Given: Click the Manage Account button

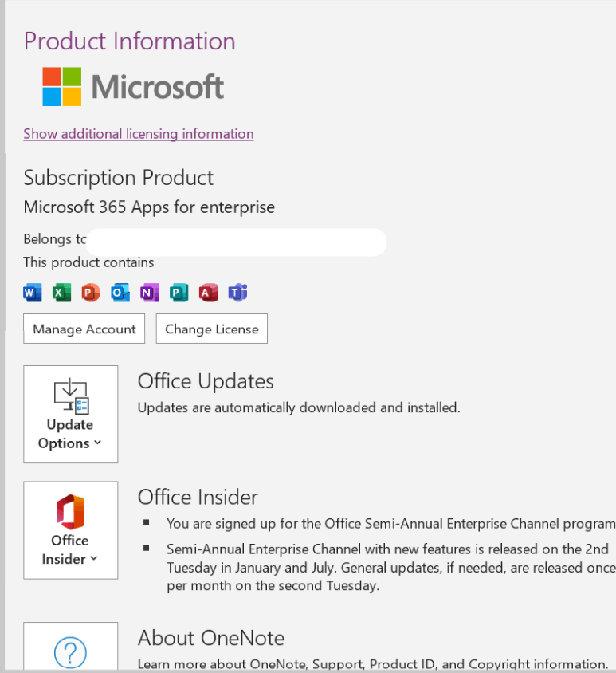Looking at the screenshot, I should (x=84, y=329).
